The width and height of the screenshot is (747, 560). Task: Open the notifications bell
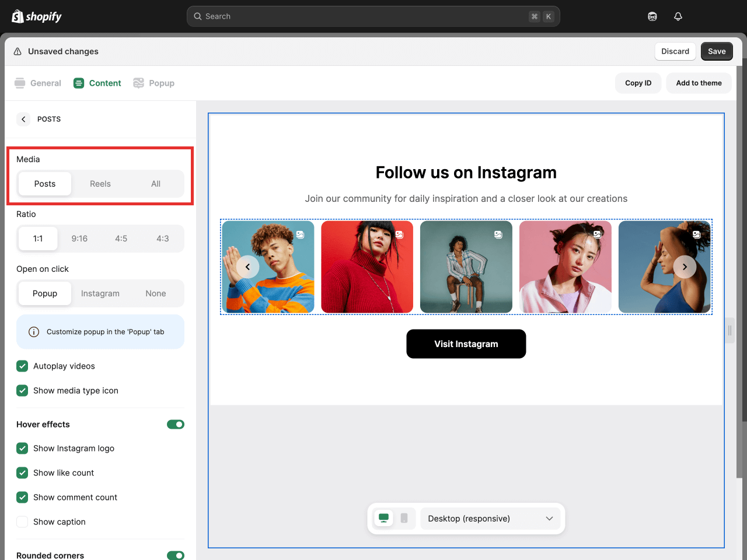click(678, 16)
